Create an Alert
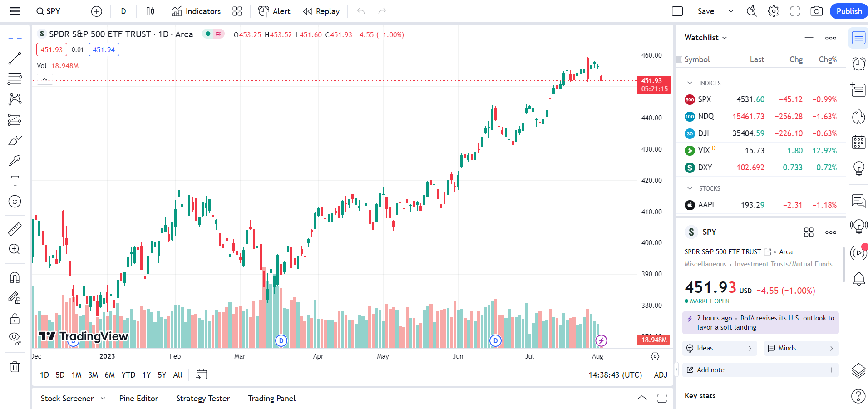The height and width of the screenshot is (409, 868). [x=275, y=11]
